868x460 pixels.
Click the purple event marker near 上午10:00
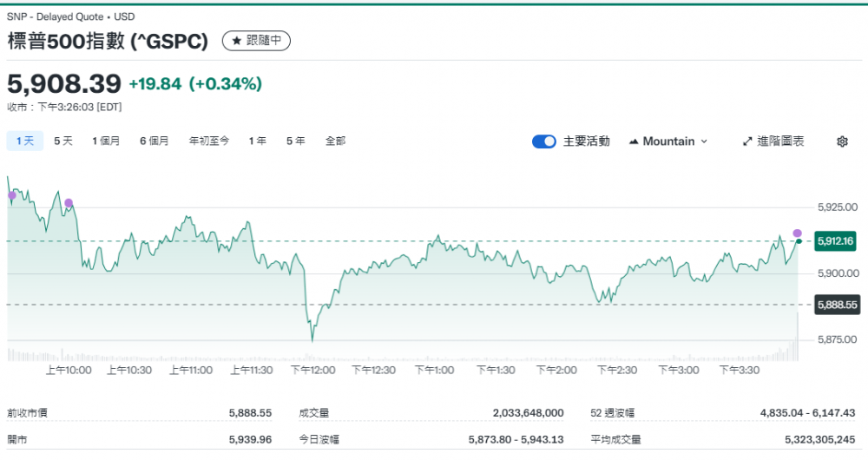(69, 203)
